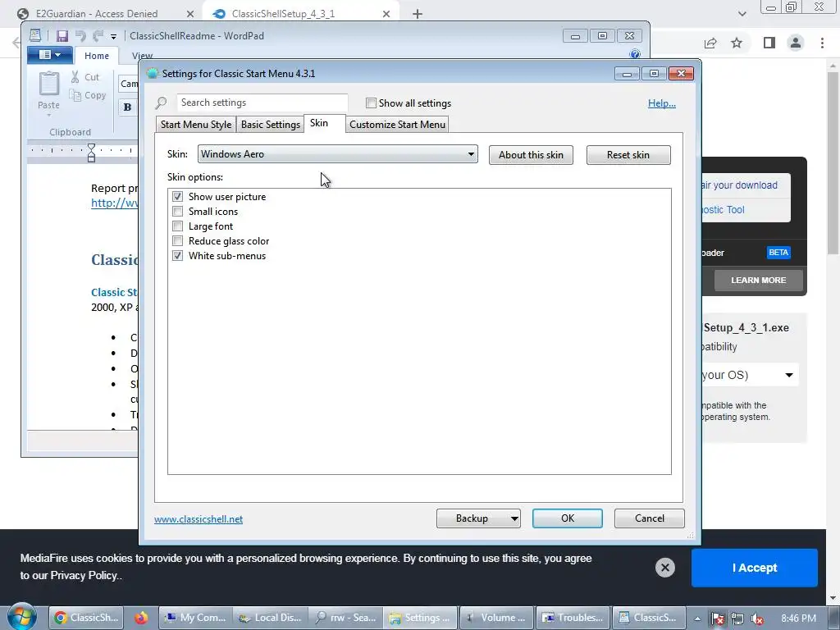Click the Action Center flag tray icon
This screenshot has width=840, height=630.
click(717, 619)
